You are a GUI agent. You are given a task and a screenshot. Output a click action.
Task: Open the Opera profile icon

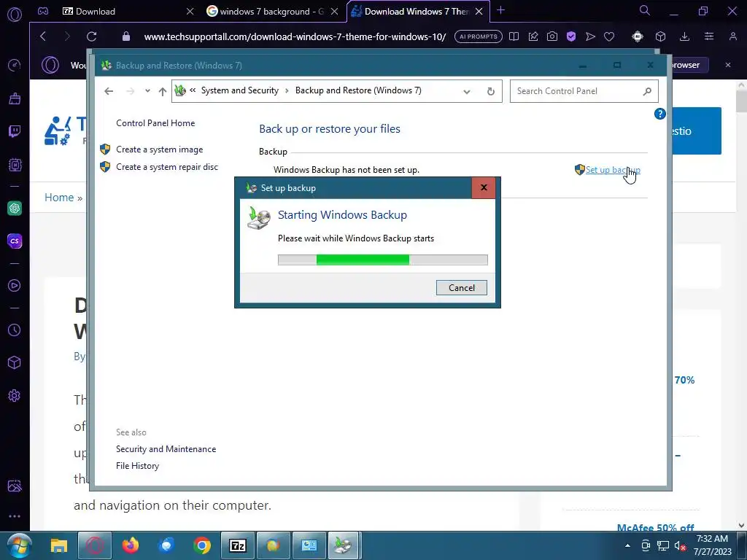pyautogui.click(x=732, y=36)
